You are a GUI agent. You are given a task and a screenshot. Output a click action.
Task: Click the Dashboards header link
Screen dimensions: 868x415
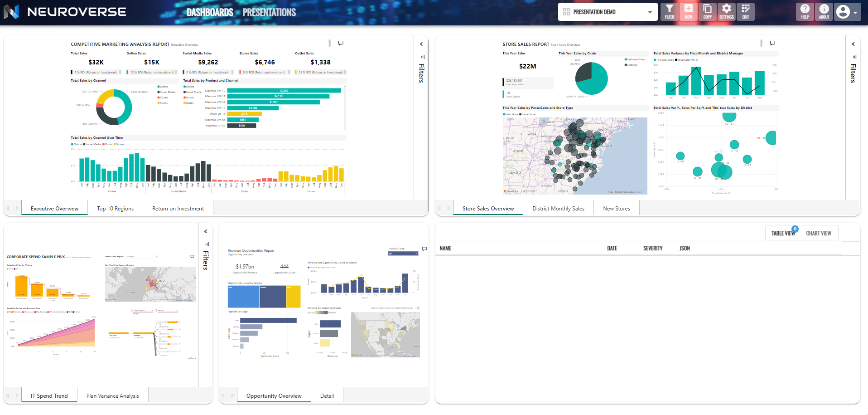coord(210,12)
